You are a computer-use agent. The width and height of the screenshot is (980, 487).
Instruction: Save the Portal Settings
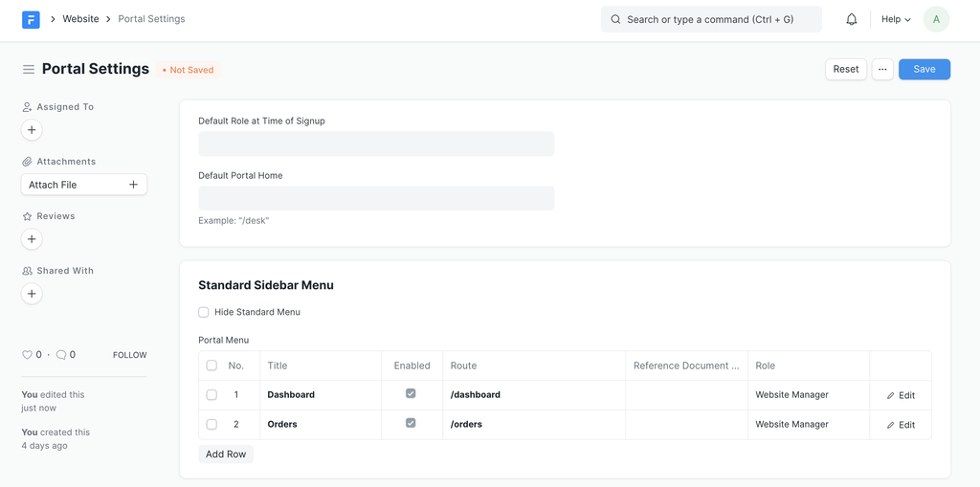(x=924, y=69)
